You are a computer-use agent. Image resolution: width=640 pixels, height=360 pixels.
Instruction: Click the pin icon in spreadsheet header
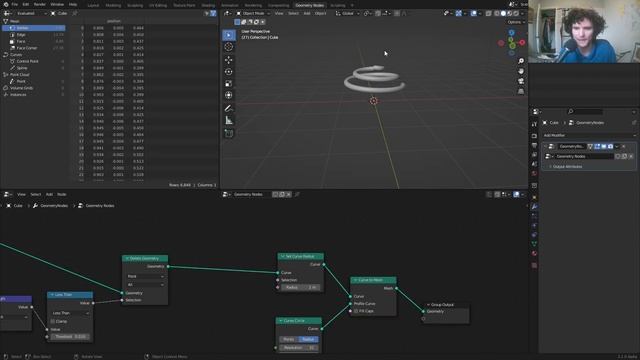[x=75, y=13]
